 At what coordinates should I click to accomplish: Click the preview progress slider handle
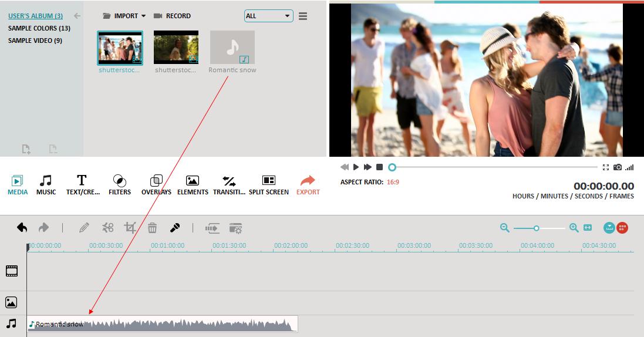(x=392, y=167)
